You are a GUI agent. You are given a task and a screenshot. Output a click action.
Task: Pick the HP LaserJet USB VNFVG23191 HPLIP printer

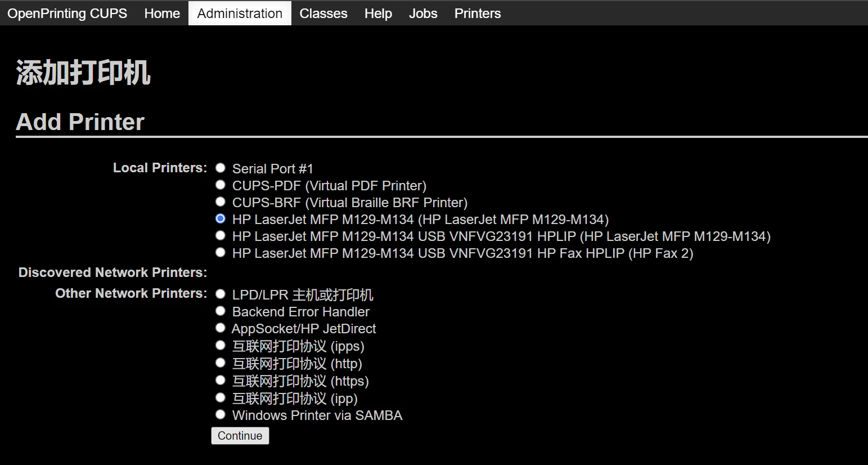tap(221, 235)
